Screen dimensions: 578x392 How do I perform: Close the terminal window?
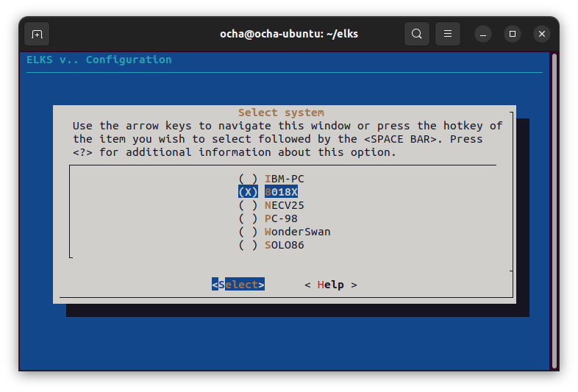(542, 34)
